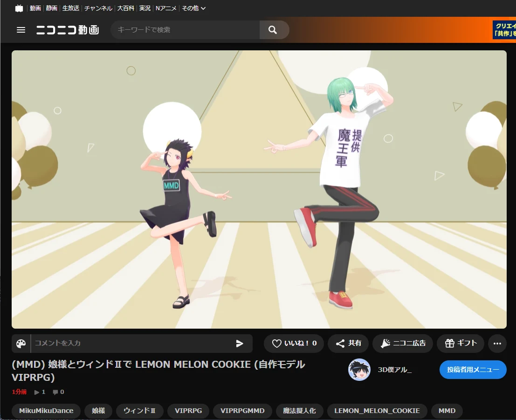Focus the コメントを入力 comment box
The height and width of the screenshot is (420, 516).
click(131, 344)
